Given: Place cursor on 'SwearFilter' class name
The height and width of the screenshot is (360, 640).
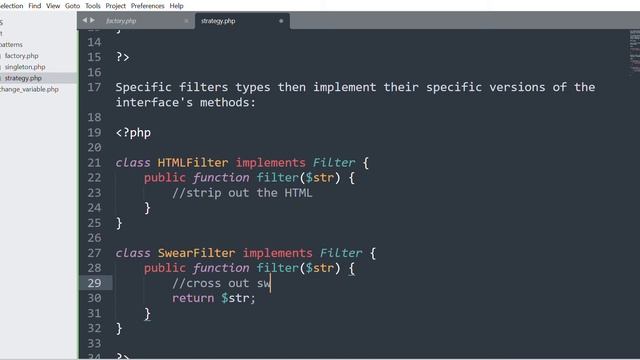Looking at the screenshot, I should pyautogui.click(x=196, y=253).
